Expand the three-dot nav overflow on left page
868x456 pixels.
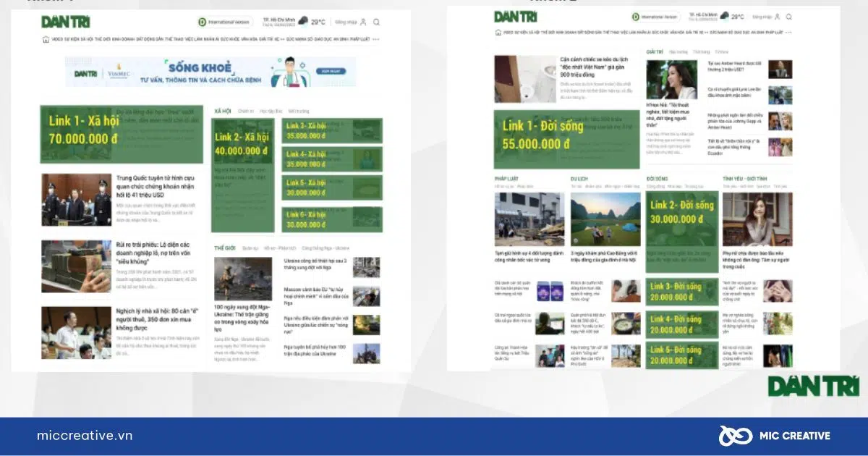point(376,39)
